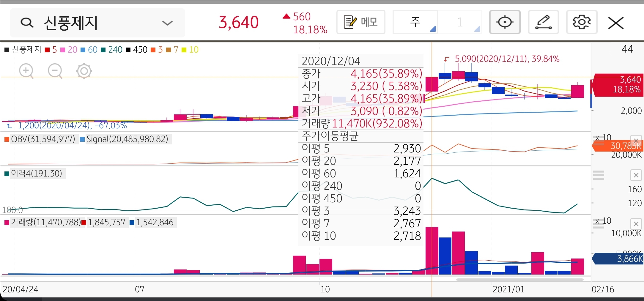Close the 거래량 volume panel
The height and width of the screenshot is (301, 644).
pos(636,224)
